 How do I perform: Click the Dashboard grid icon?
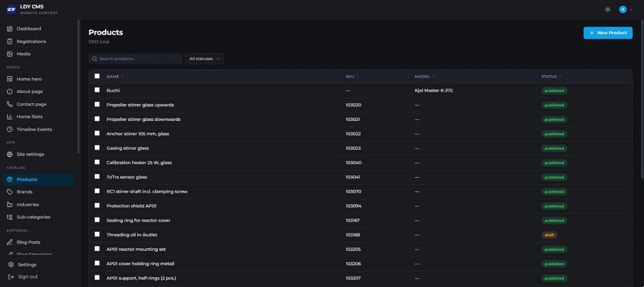click(x=10, y=29)
